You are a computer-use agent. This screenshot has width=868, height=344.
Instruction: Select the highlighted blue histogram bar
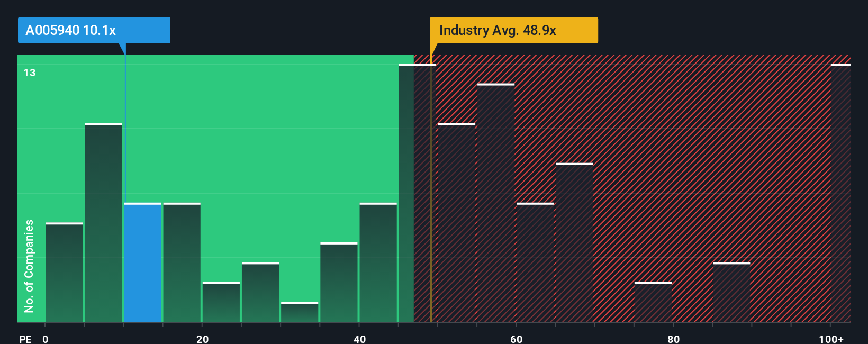[142, 262]
